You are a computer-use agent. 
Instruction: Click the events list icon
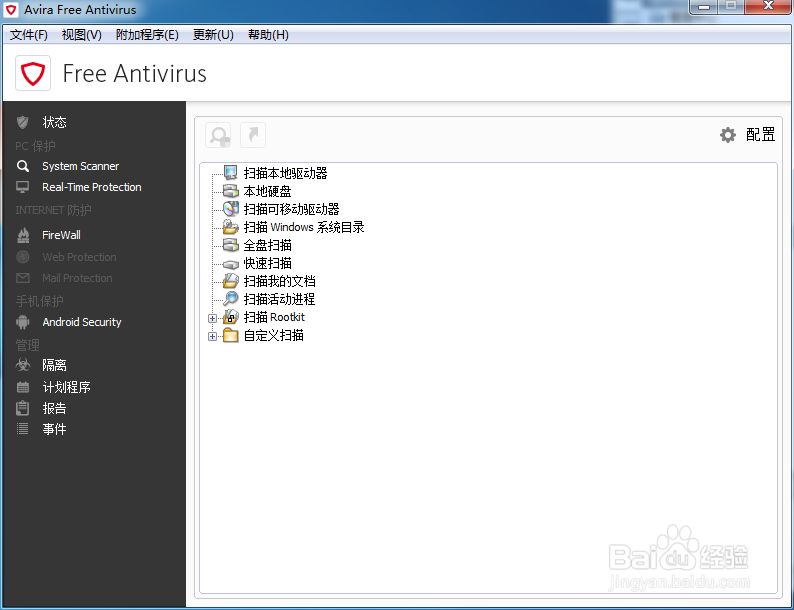(23, 429)
